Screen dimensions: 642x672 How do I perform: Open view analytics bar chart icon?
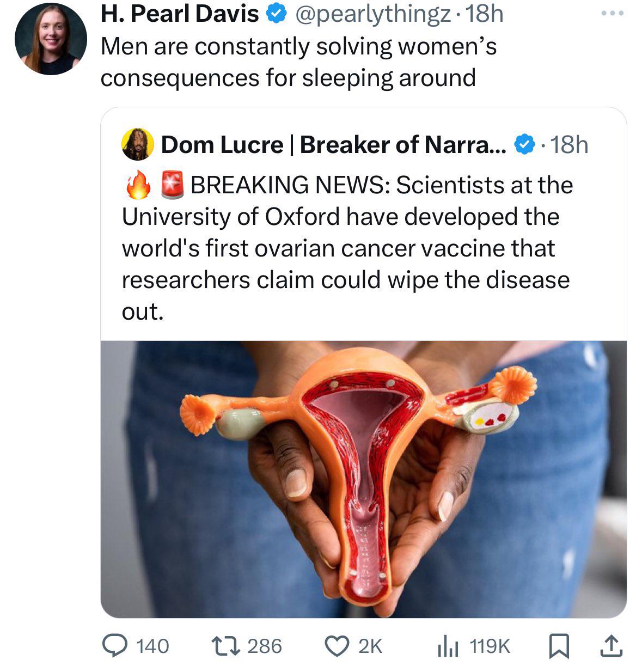coord(448,646)
